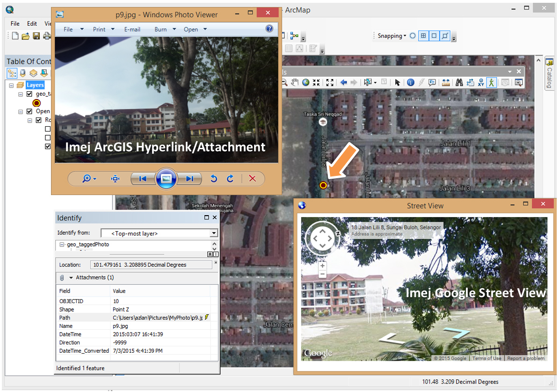Click Report a problem link
The height and width of the screenshot is (392, 560).
point(526,358)
